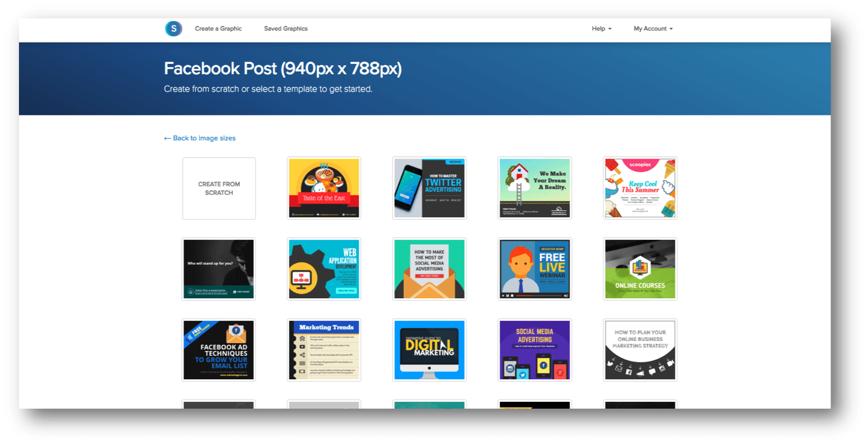868x446 pixels.
Task: Select We Make Your Dream A Reality template
Action: (x=535, y=188)
